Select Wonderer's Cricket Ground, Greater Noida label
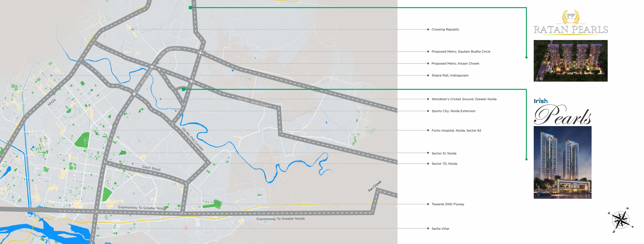Viewport: 644px width, 244px height. (464, 99)
